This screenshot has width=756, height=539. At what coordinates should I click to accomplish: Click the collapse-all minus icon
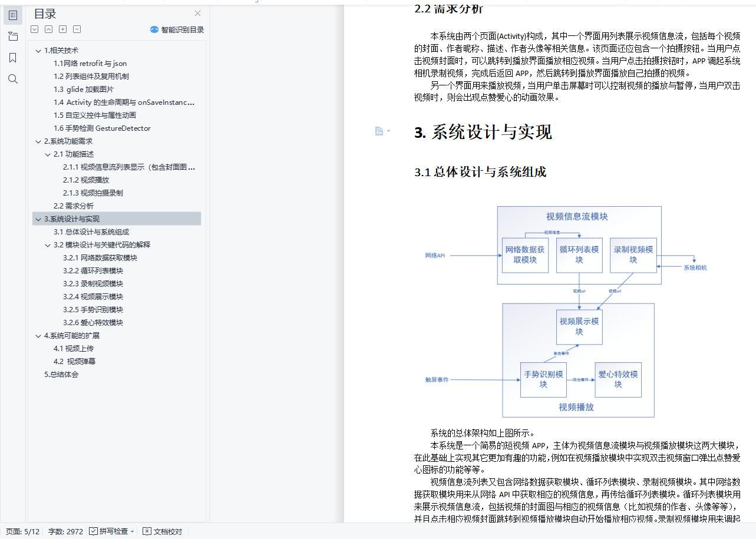pos(77,29)
